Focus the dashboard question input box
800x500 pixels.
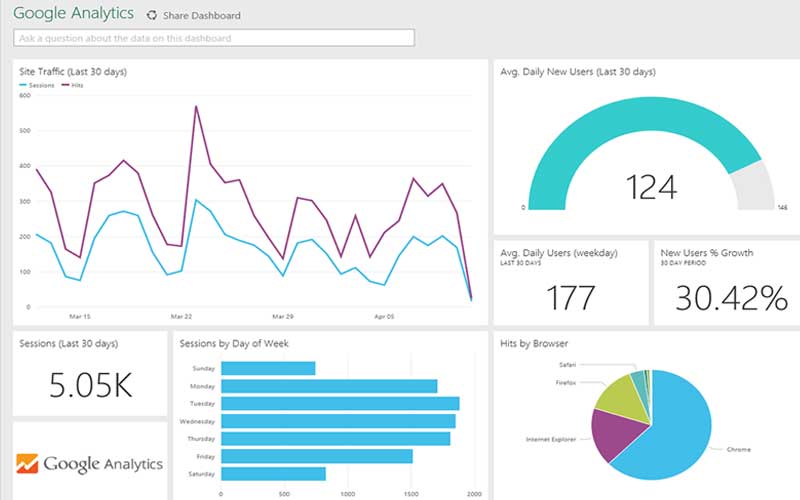(214, 38)
